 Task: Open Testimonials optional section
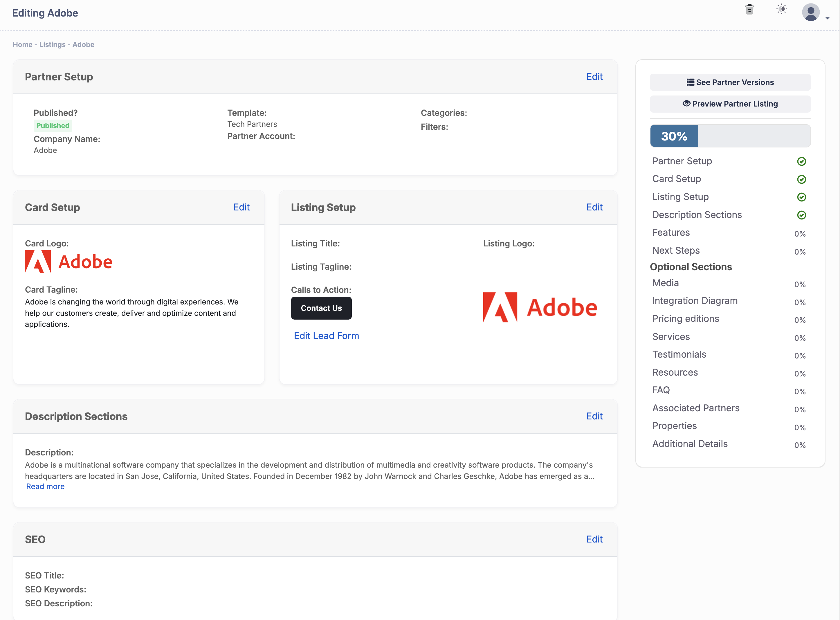pyautogui.click(x=679, y=354)
